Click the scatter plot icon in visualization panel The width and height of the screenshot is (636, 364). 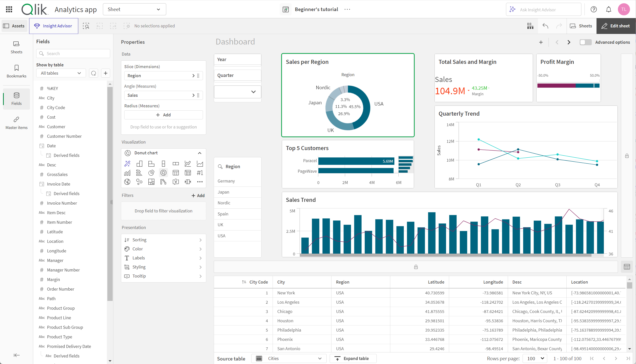[139, 181]
